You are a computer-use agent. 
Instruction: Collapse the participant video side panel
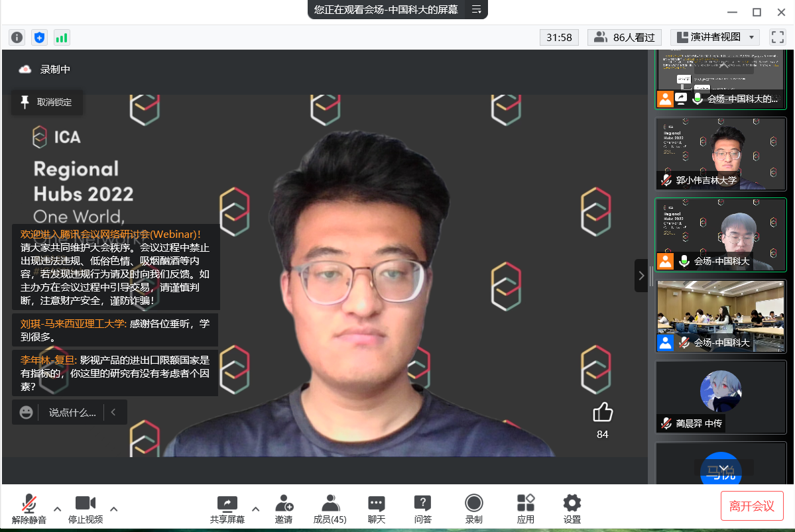pyautogui.click(x=641, y=276)
